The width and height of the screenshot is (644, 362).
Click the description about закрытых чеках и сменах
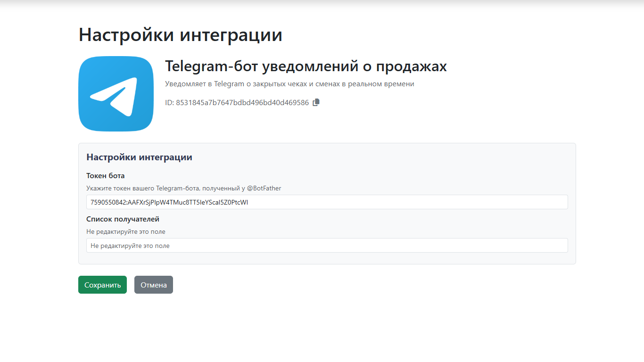point(289,84)
